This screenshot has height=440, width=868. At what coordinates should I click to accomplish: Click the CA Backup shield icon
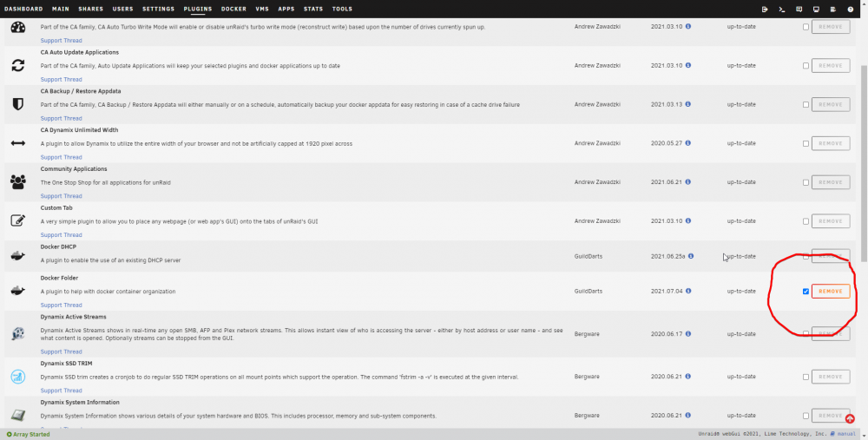17,104
